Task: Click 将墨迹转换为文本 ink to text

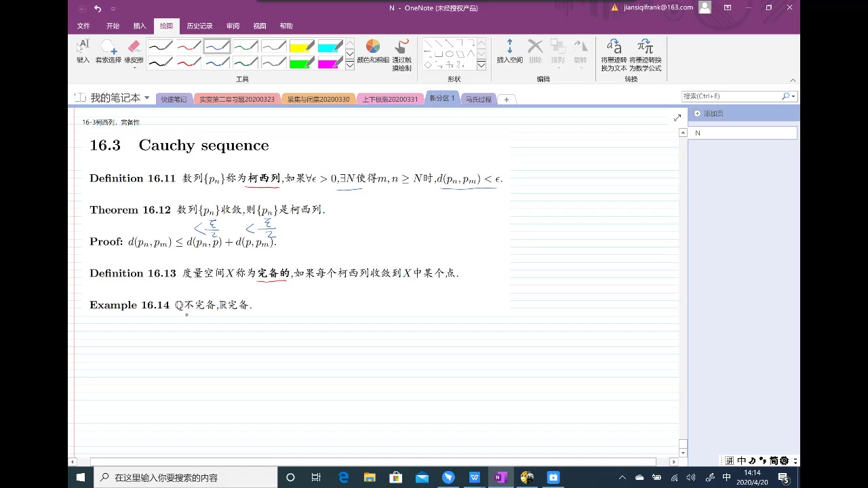Action: coord(614,55)
